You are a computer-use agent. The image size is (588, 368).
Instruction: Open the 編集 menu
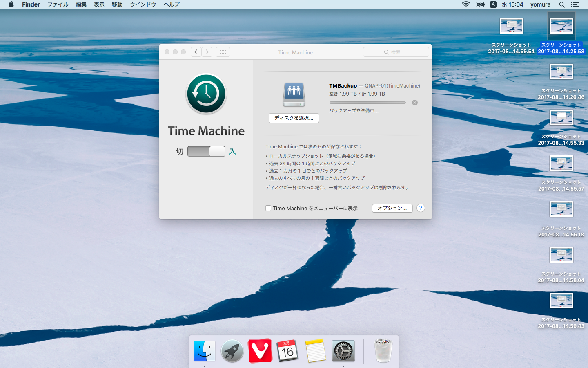pyautogui.click(x=81, y=4)
